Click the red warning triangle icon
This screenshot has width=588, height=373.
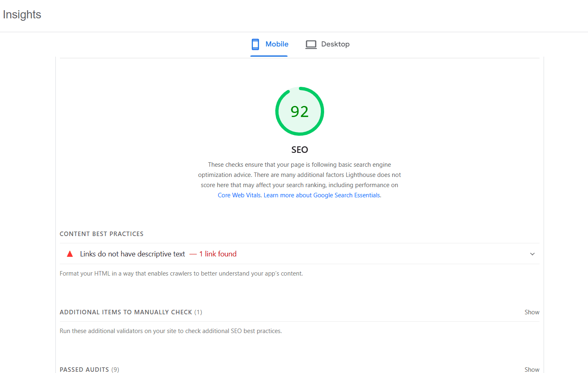(70, 254)
